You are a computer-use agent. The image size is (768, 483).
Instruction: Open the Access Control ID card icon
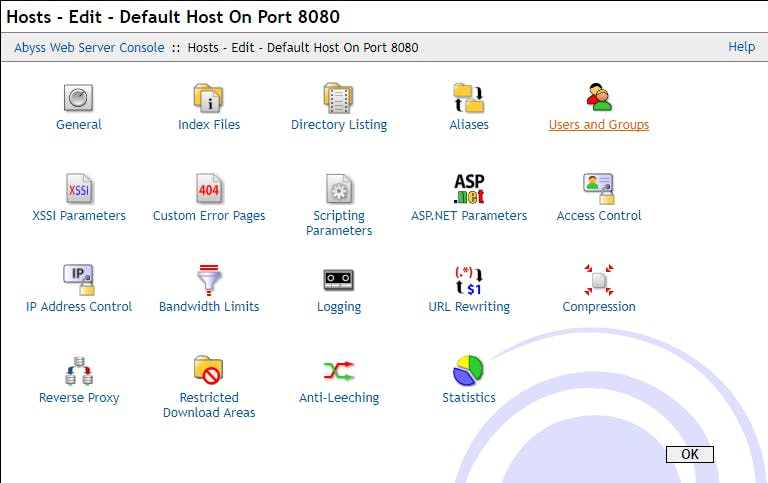pos(599,189)
